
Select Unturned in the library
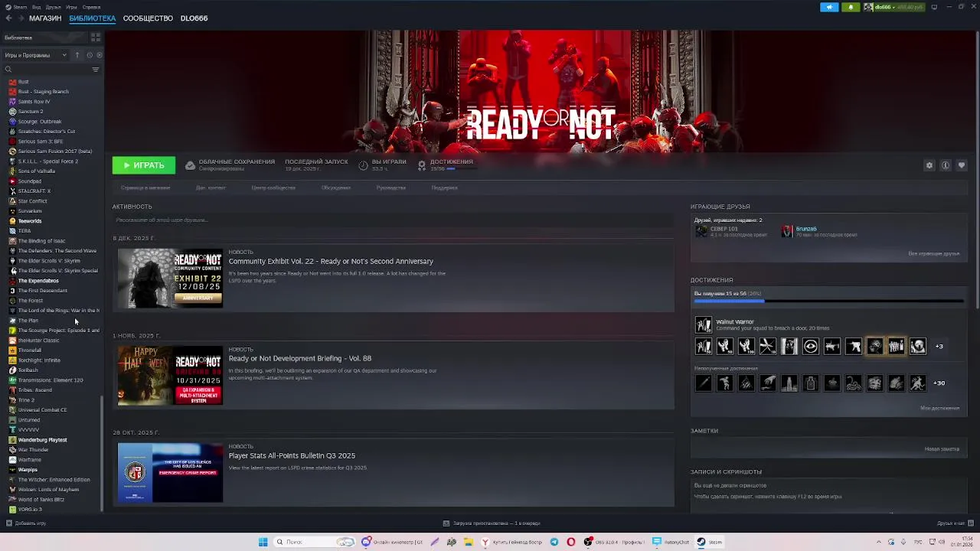tap(29, 420)
